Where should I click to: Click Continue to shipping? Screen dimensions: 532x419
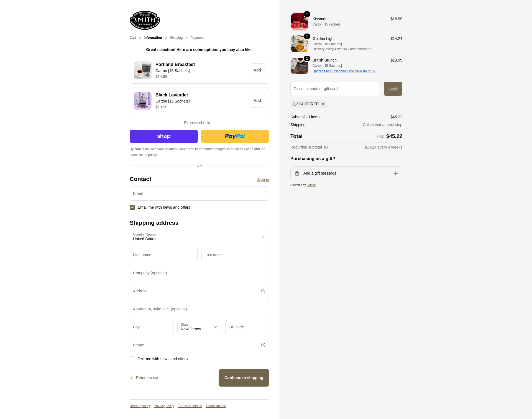point(244,378)
